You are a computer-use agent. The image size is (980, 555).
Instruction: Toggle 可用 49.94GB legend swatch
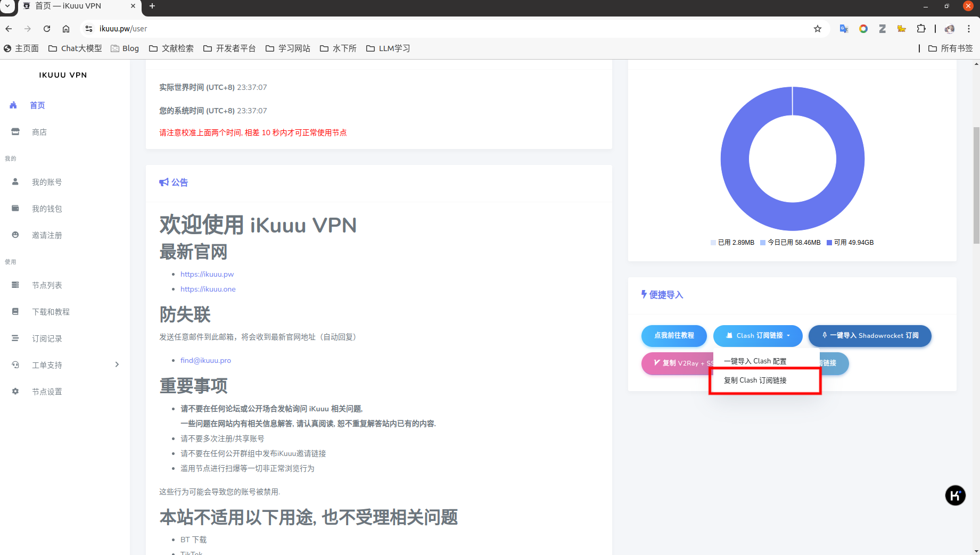coord(829,243)
